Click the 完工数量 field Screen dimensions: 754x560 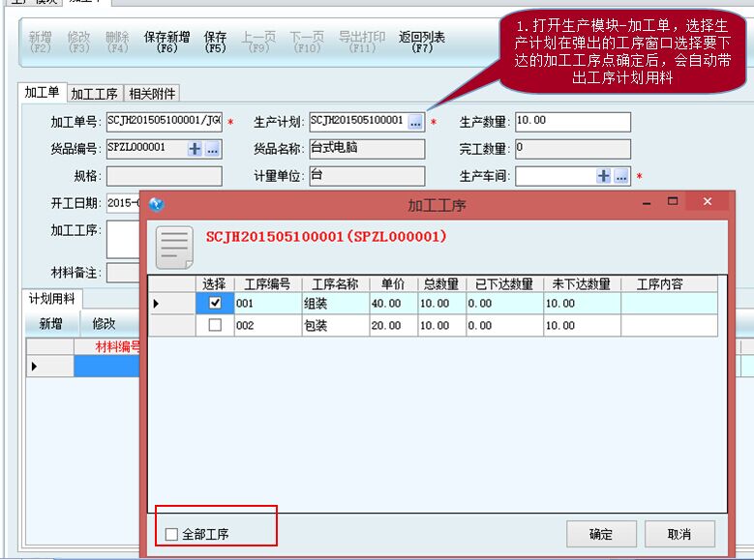point(573,149)
